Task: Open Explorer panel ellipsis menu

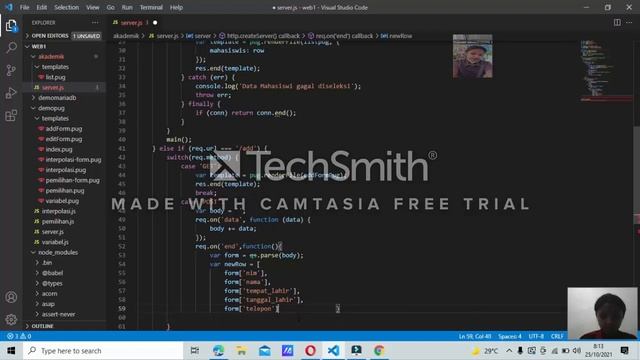Action: pos(95,23)
